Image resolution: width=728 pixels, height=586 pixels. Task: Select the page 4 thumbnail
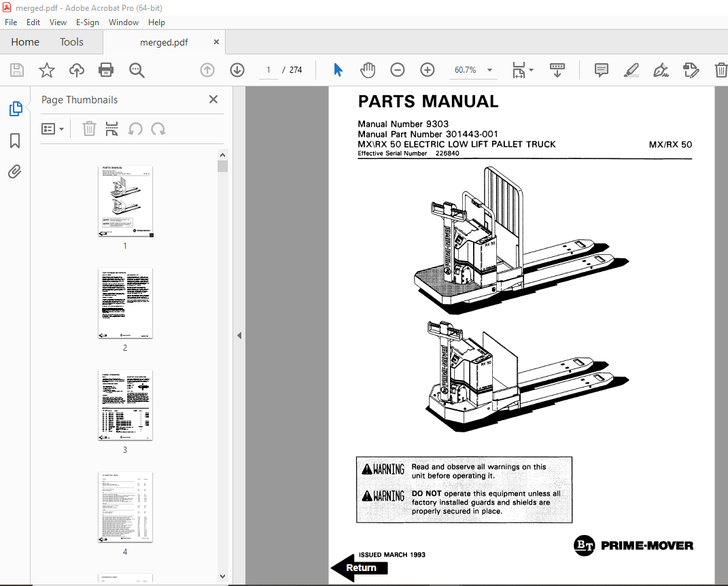coord(125,507)
